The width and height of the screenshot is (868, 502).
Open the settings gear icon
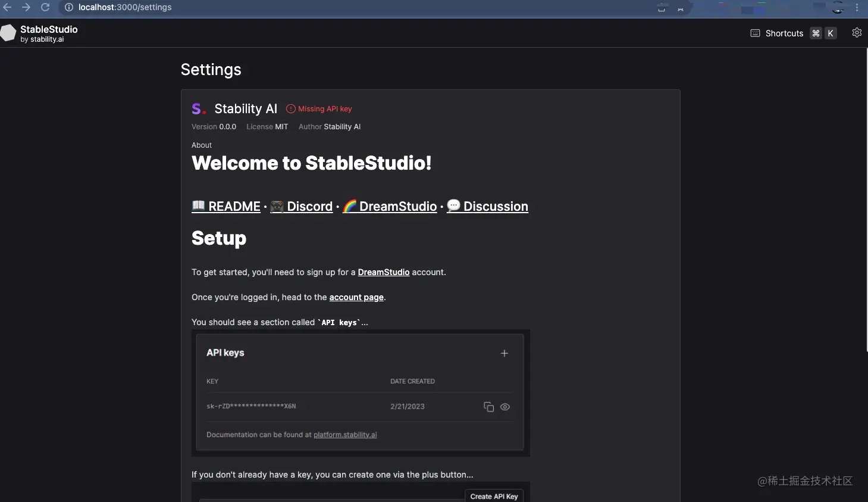click(857, 33)
